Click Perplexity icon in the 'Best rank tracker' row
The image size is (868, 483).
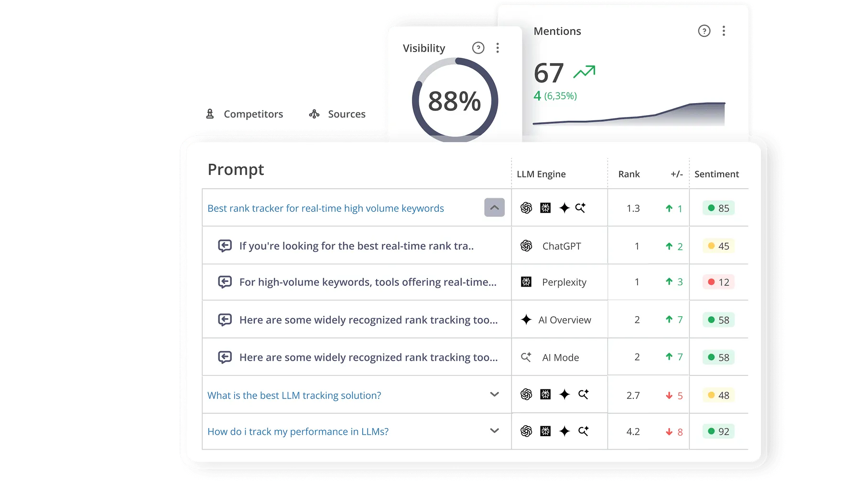click(x=545, y=208)
